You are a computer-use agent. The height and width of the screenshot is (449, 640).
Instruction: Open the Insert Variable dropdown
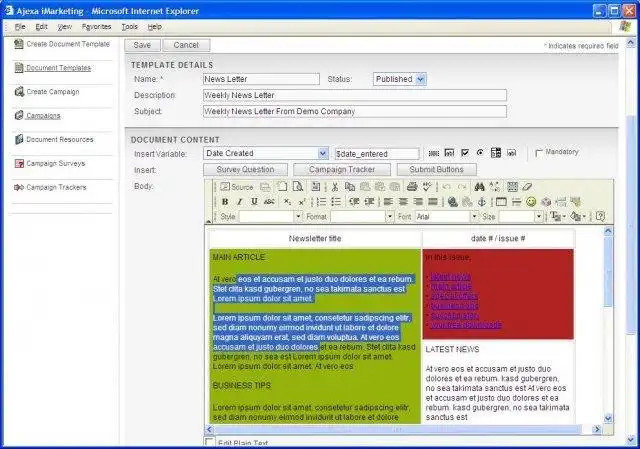coord(266,153)
